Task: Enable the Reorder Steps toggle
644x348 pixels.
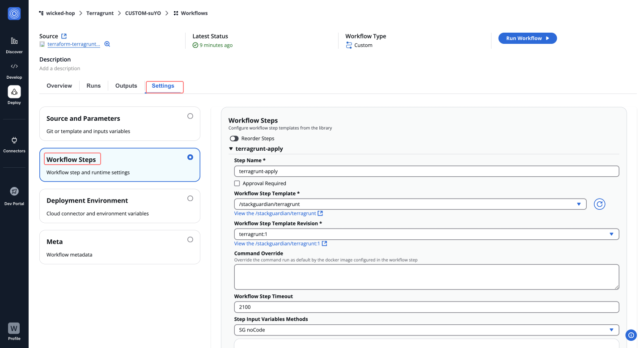Action: tap(234, 139)
